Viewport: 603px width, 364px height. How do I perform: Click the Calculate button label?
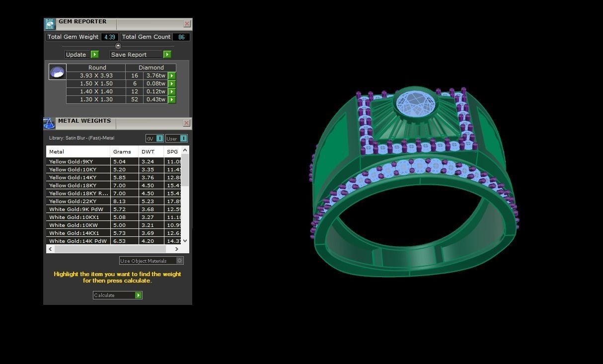[104, 295]
